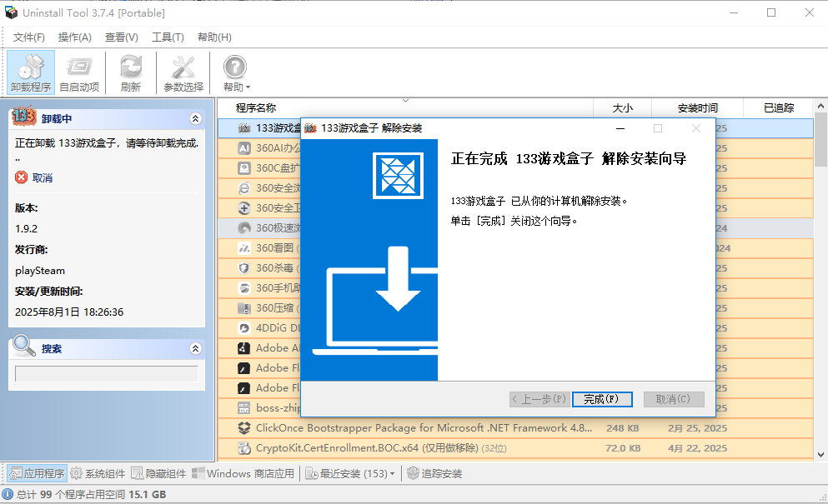
Task: Select the 卸载程序 tool in the toolbar
Action: [x=30, y=72]
